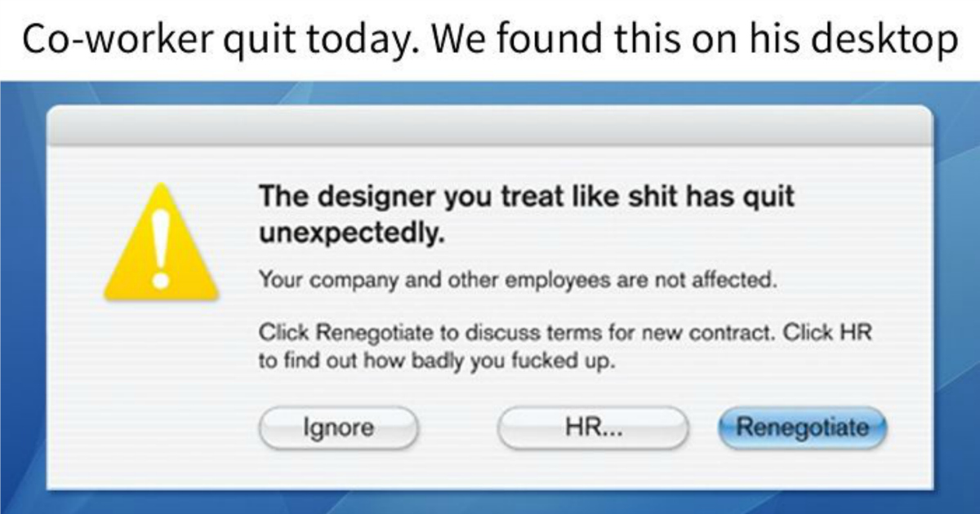Image resolution: width=980 pixels, height=514 pixels.
Task: Choose the blue Renegotiate button
Action: (x=802, y=428)
